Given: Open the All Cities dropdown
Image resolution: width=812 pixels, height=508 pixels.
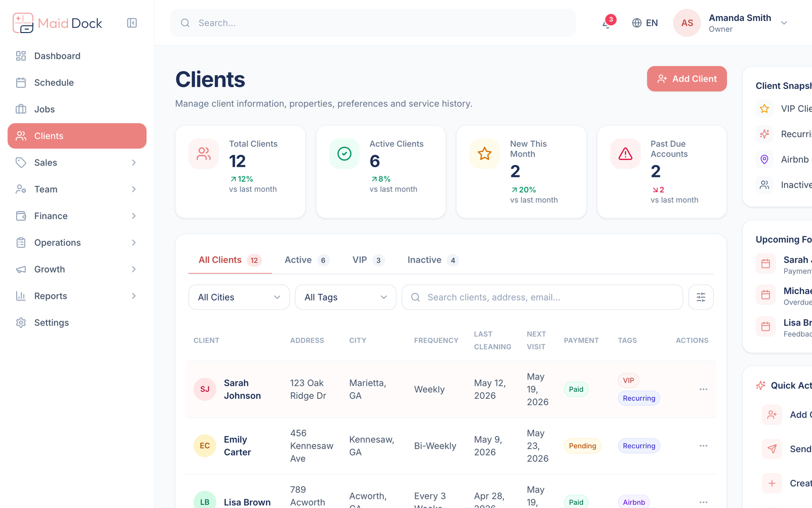Looking at the screenshot, I should coord(239,297).
